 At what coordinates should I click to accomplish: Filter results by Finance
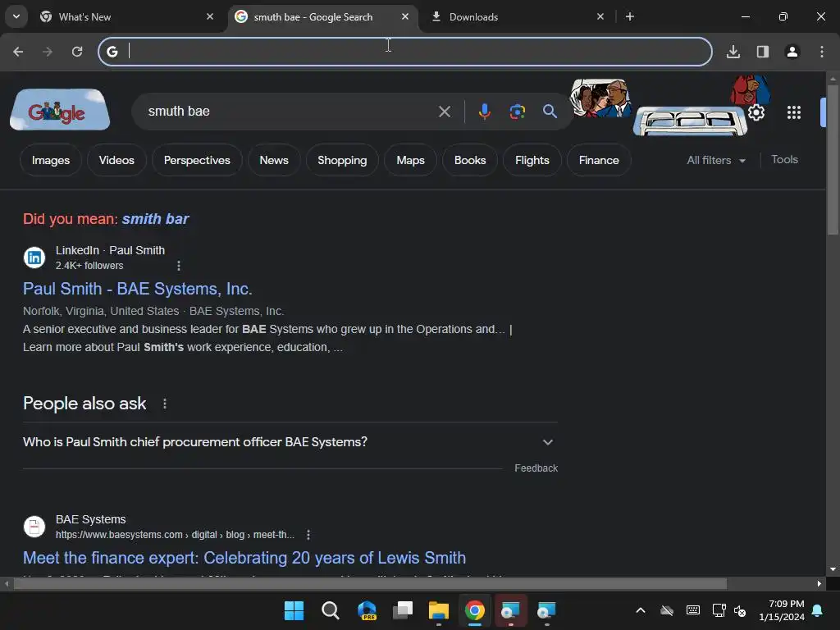click(x=599, y=160)
